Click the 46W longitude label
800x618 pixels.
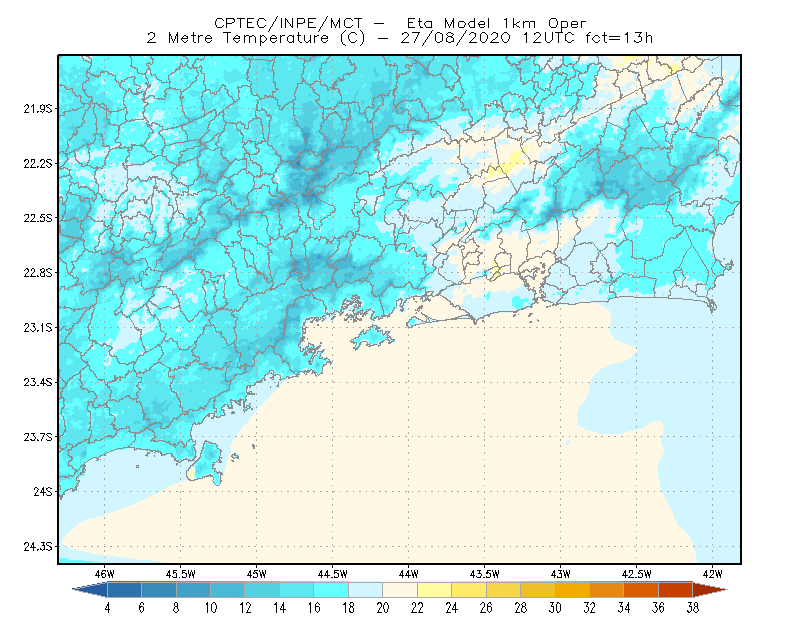click(104, 574)
